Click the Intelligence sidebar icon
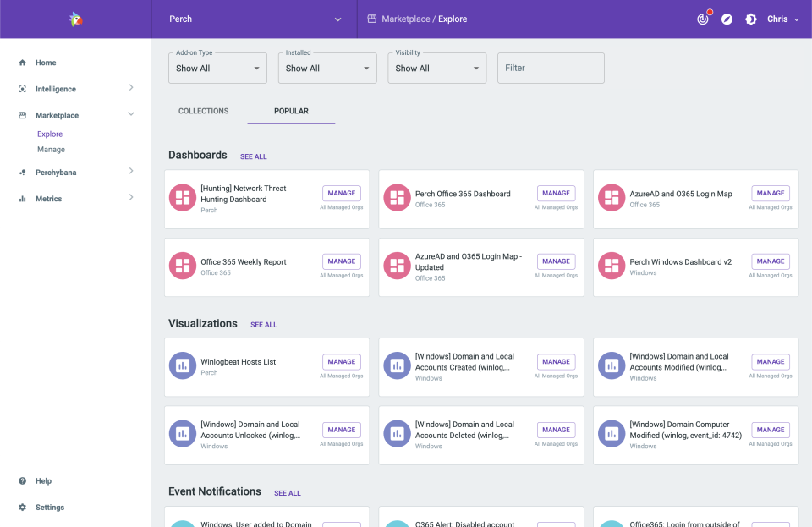 click(22, 89)
